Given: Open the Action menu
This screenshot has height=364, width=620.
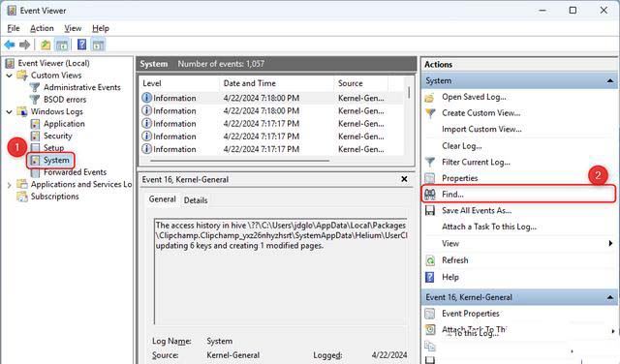Looking at the screenshot, I should tap(42, 28).
